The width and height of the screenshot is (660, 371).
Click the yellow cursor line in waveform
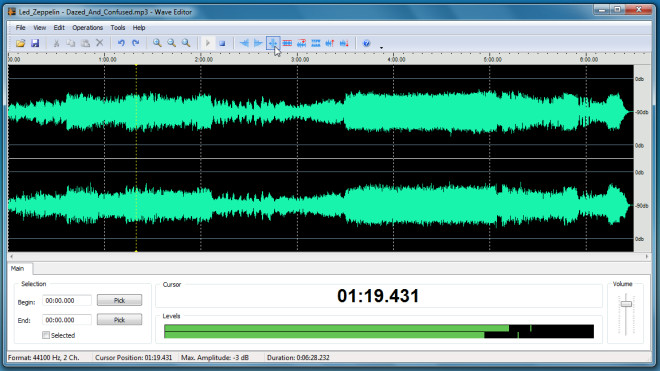point(136,158)
